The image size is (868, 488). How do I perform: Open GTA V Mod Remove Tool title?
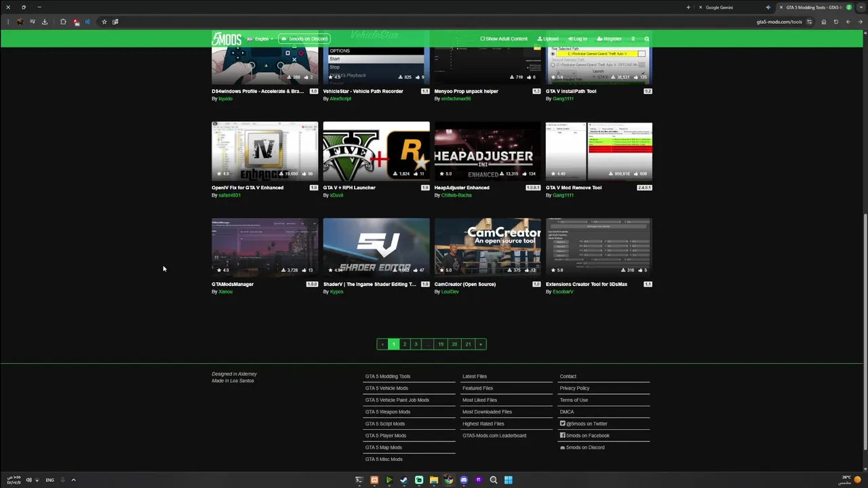(574, 188)
